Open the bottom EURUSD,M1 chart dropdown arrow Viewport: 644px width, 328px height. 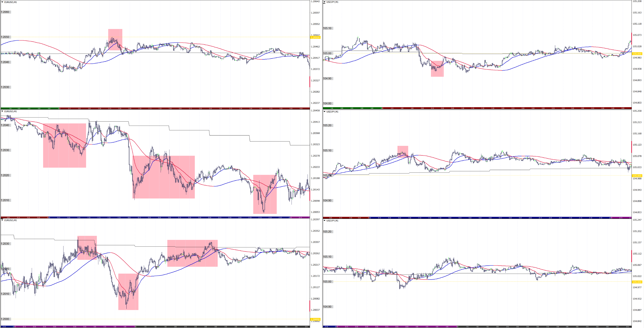click(2, 220)
